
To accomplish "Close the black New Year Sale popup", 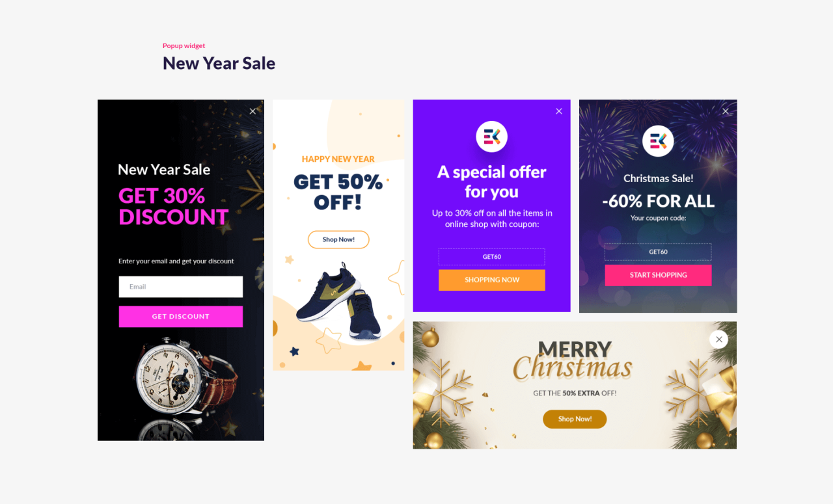I will [253, 111].
